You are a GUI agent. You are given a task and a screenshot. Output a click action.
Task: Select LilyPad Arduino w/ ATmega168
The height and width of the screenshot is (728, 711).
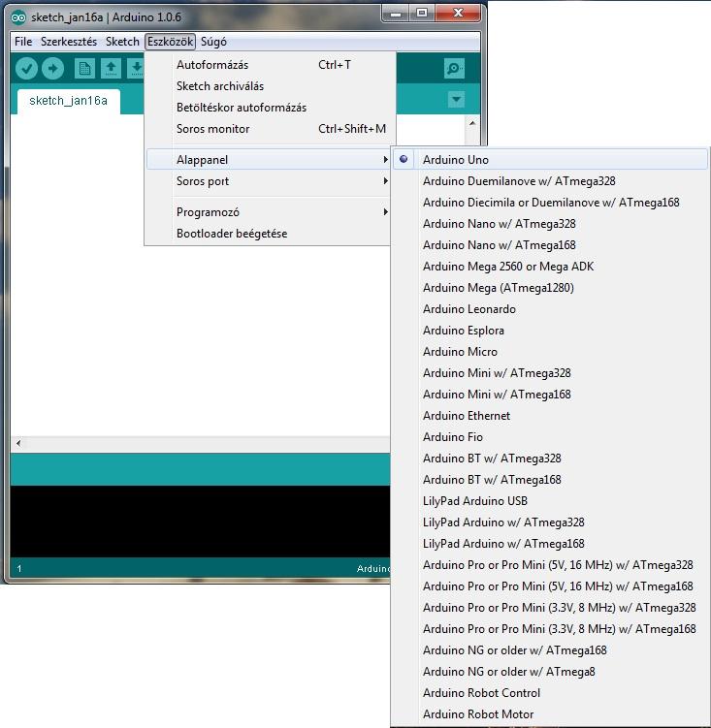(x=550, y=544)
